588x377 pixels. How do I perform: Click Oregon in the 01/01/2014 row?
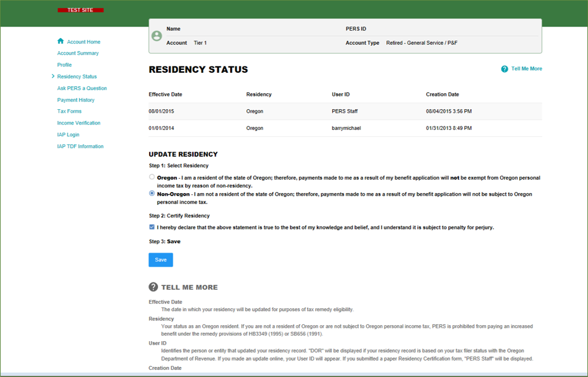[255, 128]
